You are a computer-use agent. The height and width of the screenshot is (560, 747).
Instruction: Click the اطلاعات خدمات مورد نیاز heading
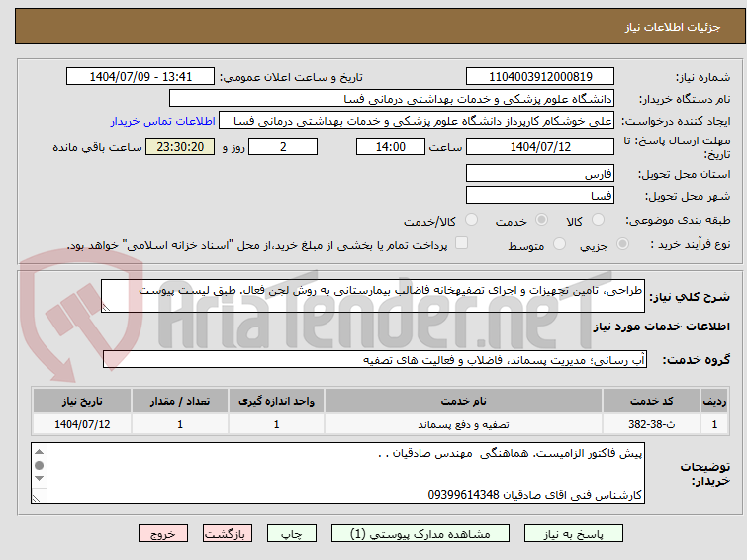(x=661, y=327)
